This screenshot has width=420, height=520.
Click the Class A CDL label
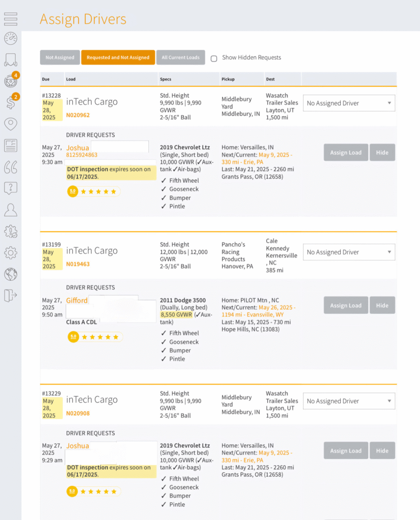[82, 322]
